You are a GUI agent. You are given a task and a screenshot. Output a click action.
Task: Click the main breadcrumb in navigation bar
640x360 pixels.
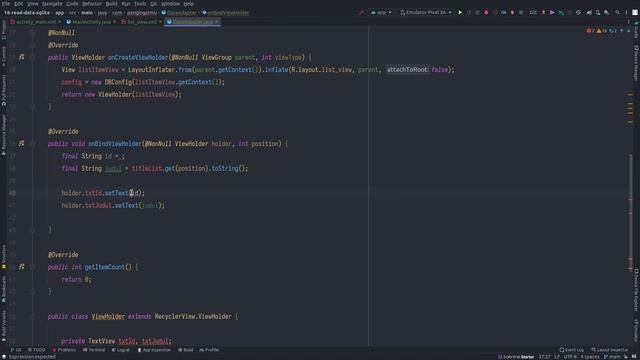point(87,13)
